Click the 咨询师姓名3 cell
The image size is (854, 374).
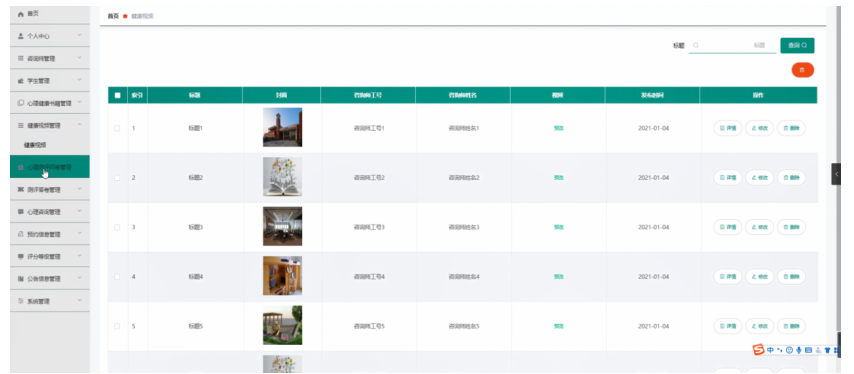[464, 228]
